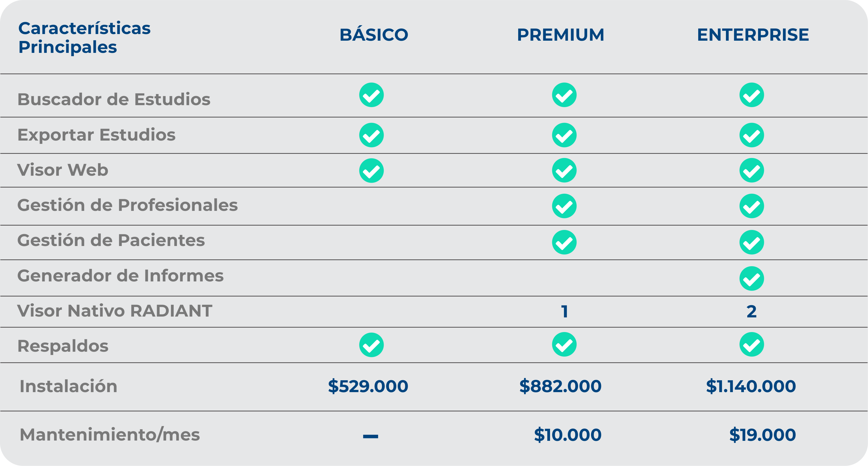Select the PREMIUM plan column header
Viewport: 868px width, 466px height.
561,35
